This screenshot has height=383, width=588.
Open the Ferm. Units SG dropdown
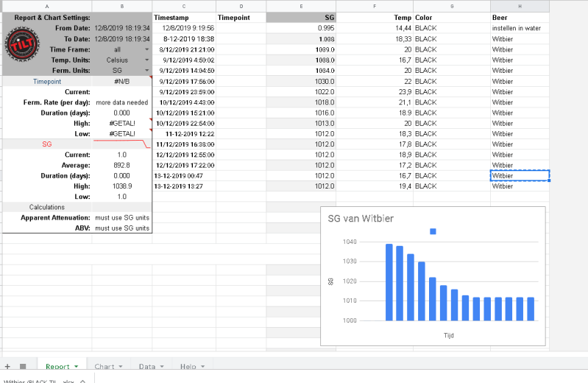tap(146, 71)
